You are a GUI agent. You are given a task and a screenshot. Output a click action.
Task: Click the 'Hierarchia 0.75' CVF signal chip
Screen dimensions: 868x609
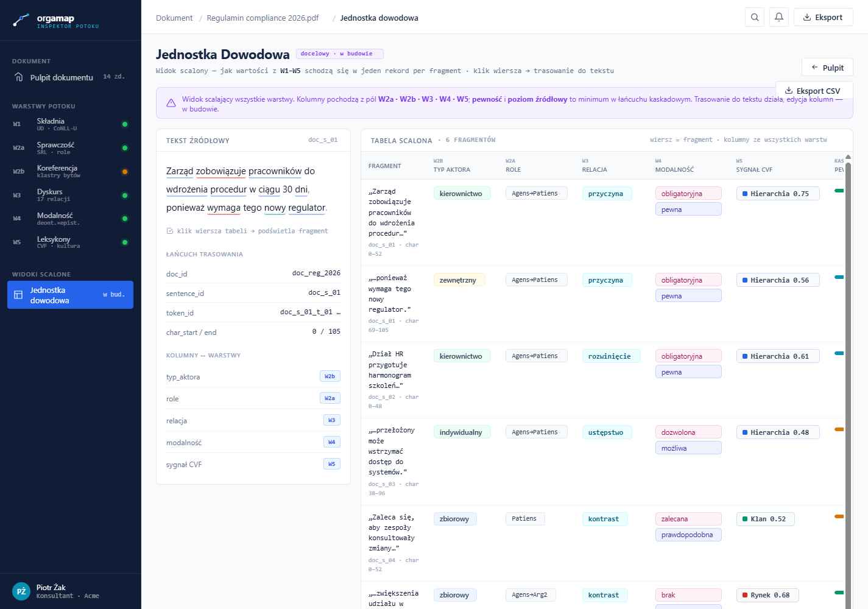pyautogui.click(x=778, y=194)
